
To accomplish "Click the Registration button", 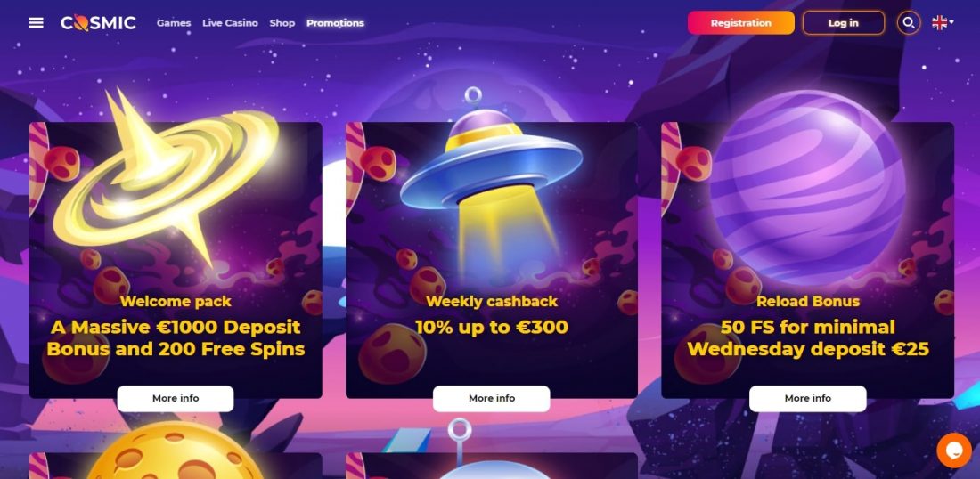I will pos(740,23).
